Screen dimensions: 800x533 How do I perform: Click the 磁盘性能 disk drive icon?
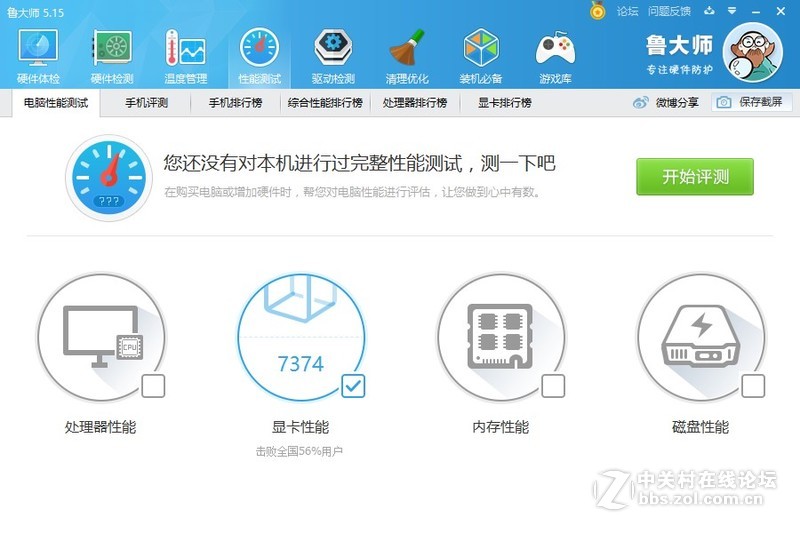pos(701,337)
